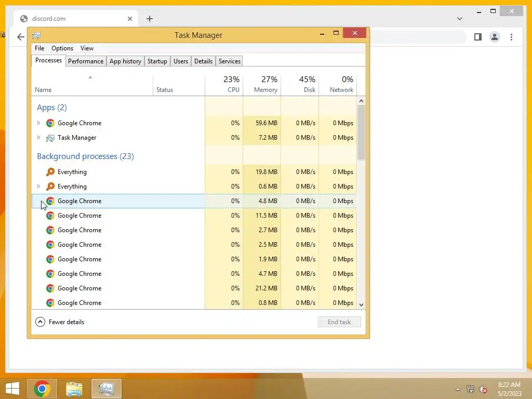
Task: Open Chrome three-dot menu
Action: pos(511,37)
